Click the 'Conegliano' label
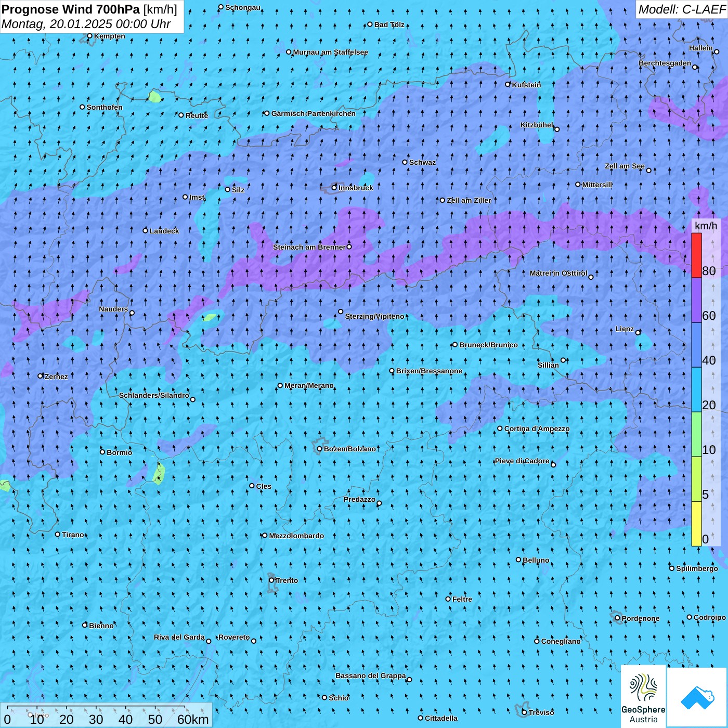This screenshot has width=728, height=728. [x=561, y=641]
